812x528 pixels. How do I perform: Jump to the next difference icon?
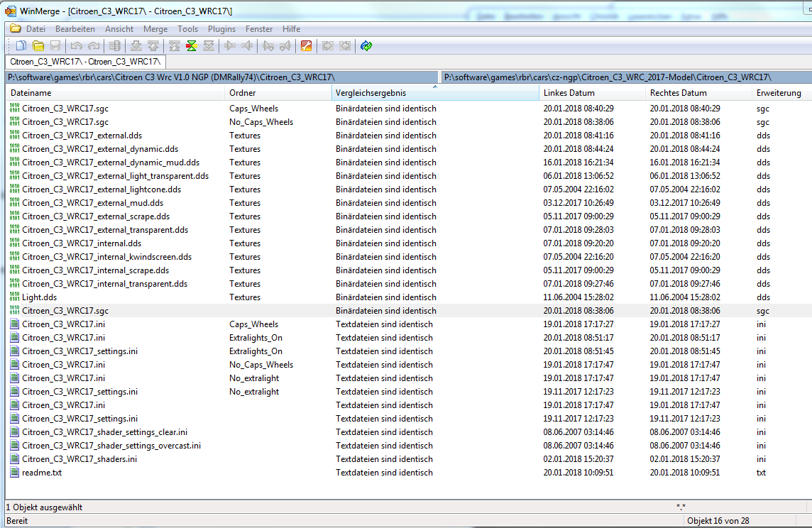[x=136, y=46]
